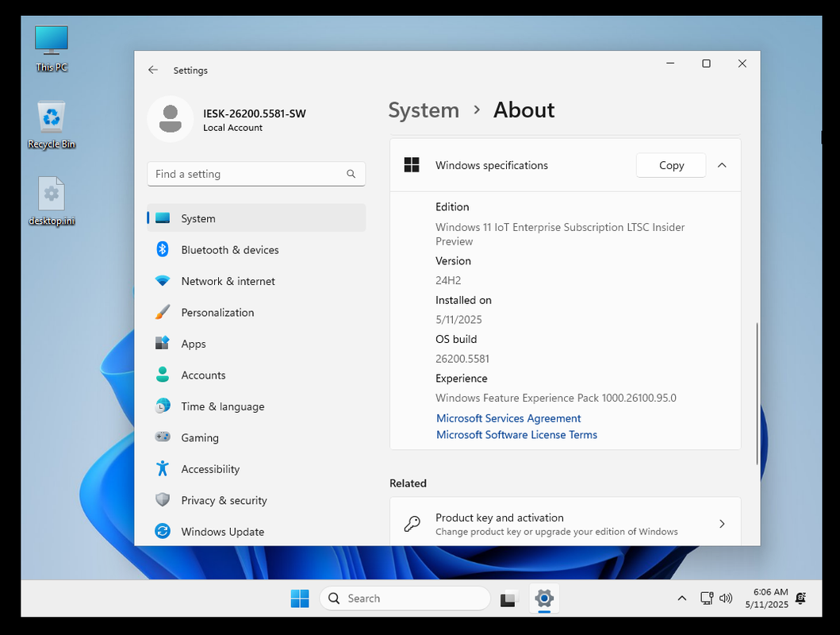Open Time & language settings

click(x=256, y=406)
